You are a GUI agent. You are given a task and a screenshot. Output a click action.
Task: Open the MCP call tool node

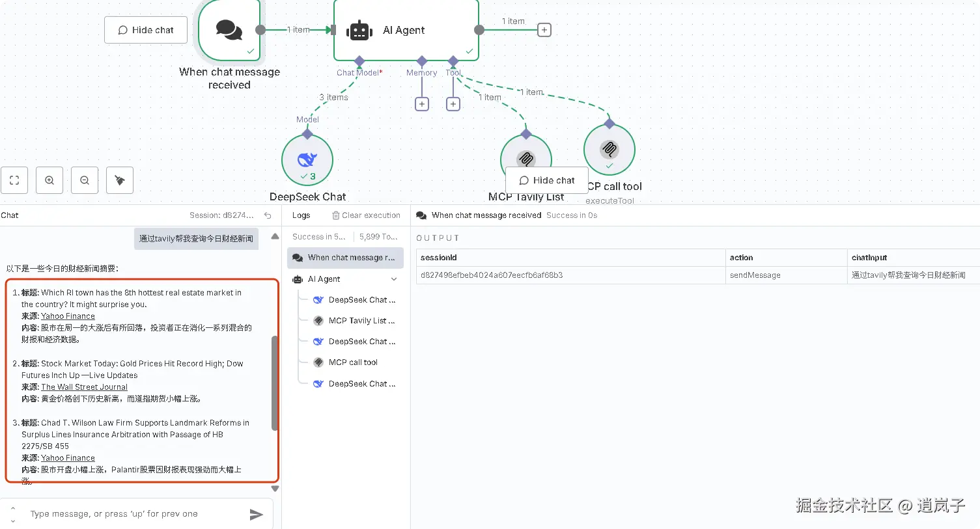[x=609, y=150]
